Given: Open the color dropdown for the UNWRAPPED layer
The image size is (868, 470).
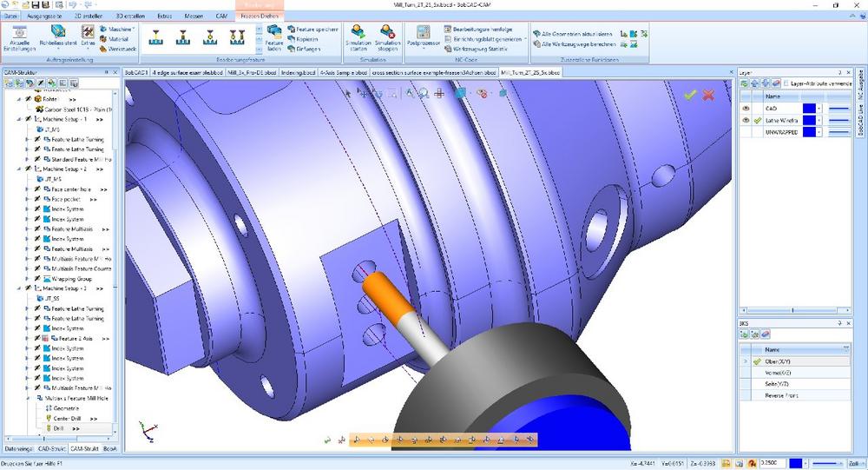Looking at the screenshot, I should (x=819, y=132).
